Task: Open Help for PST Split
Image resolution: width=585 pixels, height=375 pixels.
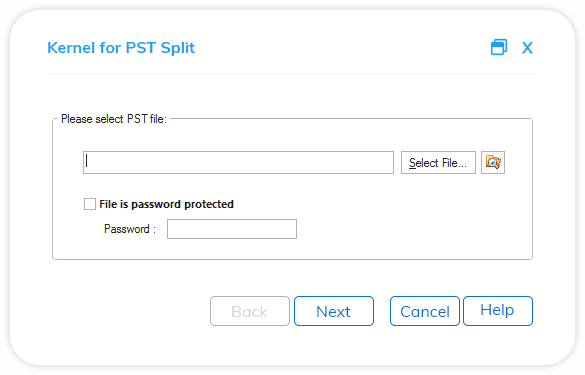Action: point(498,311)
